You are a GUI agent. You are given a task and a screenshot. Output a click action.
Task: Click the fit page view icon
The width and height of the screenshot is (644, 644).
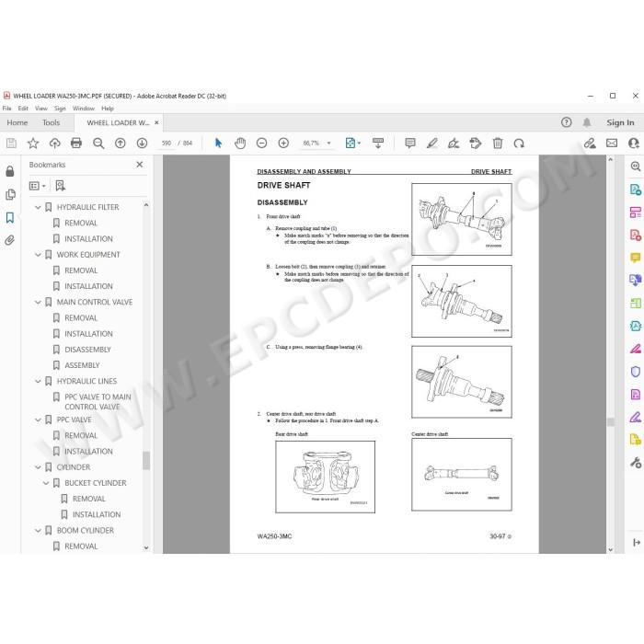click(x=351, y=143)
